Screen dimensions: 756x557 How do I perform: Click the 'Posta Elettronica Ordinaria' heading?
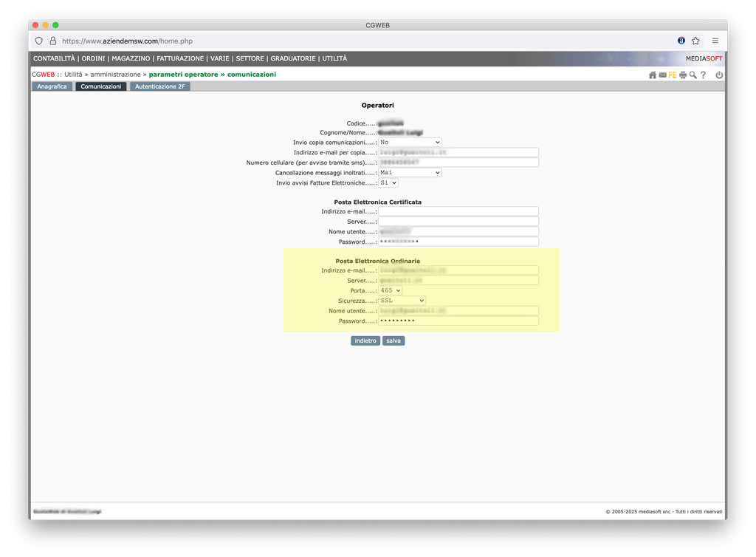point(377,261)
